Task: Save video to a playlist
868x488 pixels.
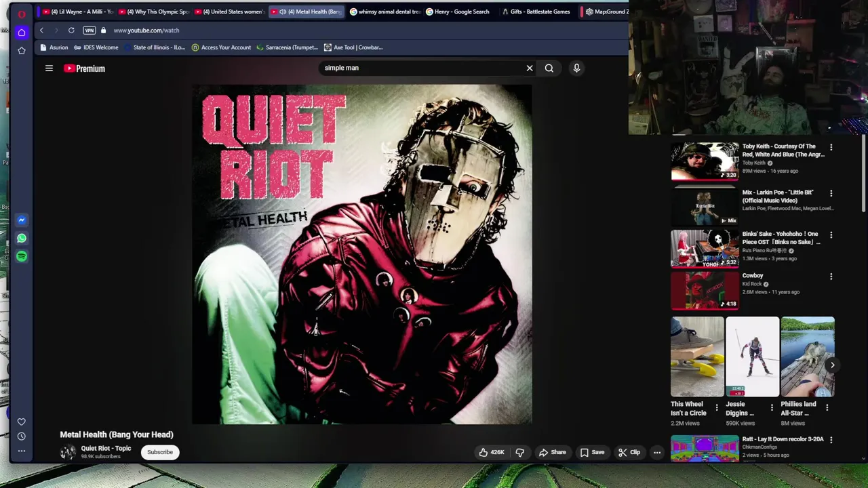Action: click(x=592, y=452)
